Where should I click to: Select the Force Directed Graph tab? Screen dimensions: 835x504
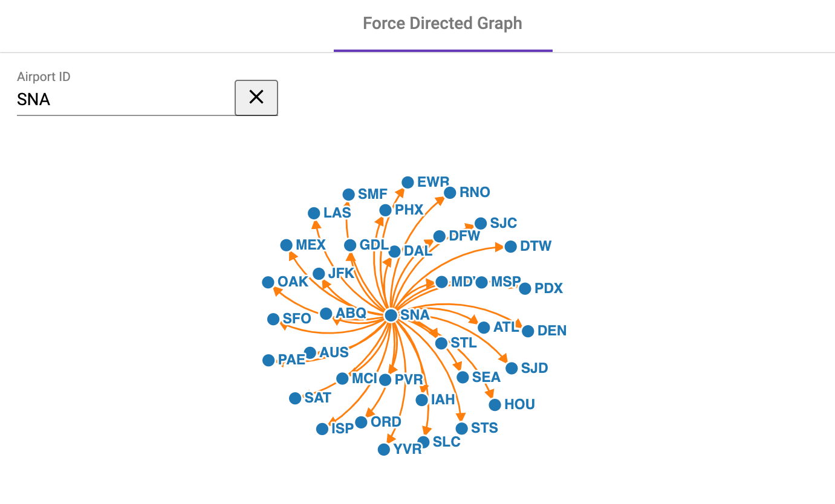[443, 25]
